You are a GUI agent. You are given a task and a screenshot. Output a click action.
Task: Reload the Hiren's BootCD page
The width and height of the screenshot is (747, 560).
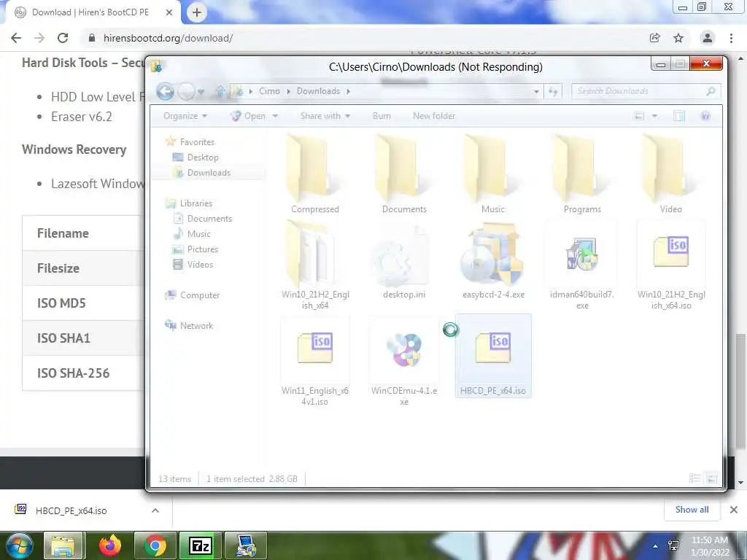tap(63, 38)
